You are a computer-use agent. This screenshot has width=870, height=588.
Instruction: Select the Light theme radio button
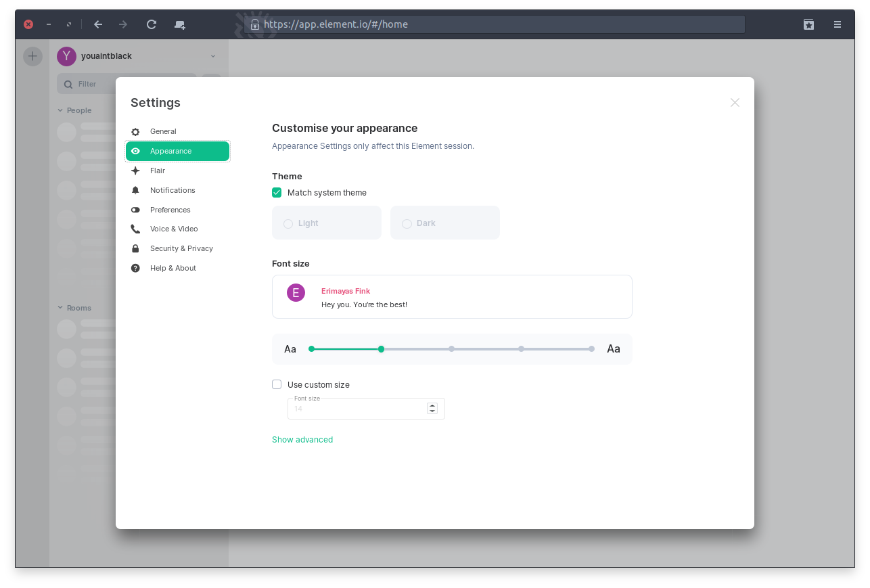(288, 223)
